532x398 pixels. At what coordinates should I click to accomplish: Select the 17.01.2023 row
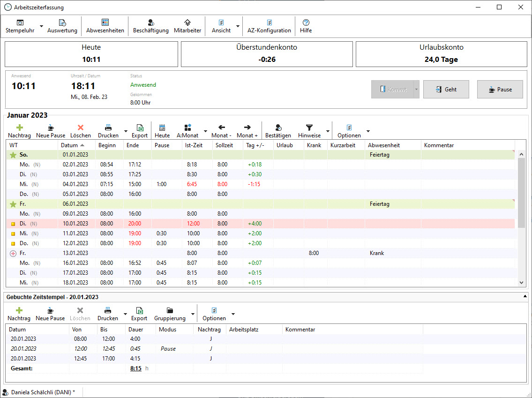pos(261,273)
